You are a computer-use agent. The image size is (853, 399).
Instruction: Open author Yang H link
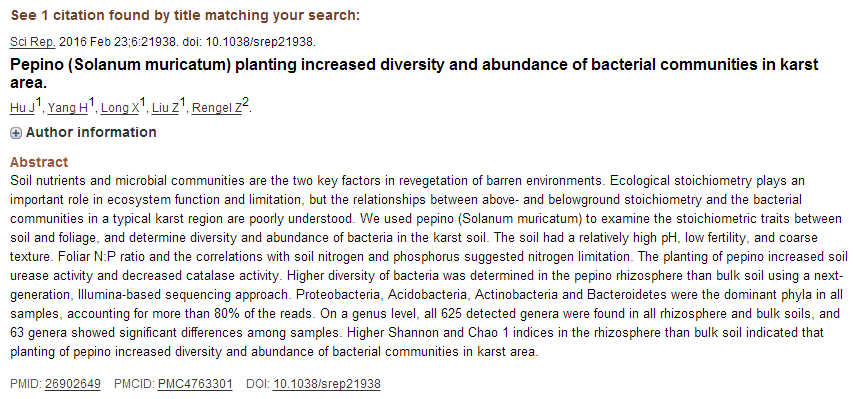coord(67,108)
